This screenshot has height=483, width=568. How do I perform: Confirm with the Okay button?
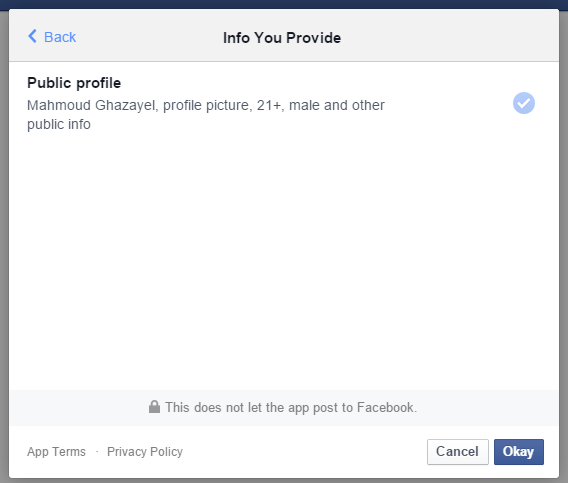(519, 451)
